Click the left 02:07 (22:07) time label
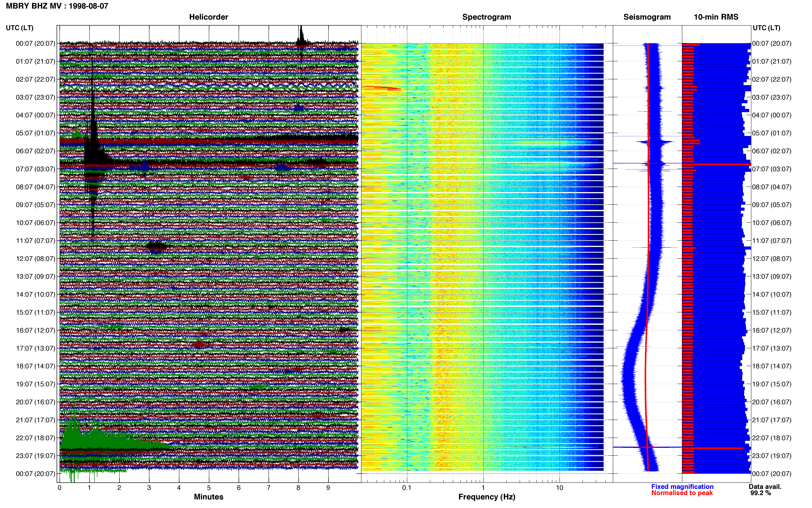The height and width of the screenshot is (508, 812). click(35, 79)
